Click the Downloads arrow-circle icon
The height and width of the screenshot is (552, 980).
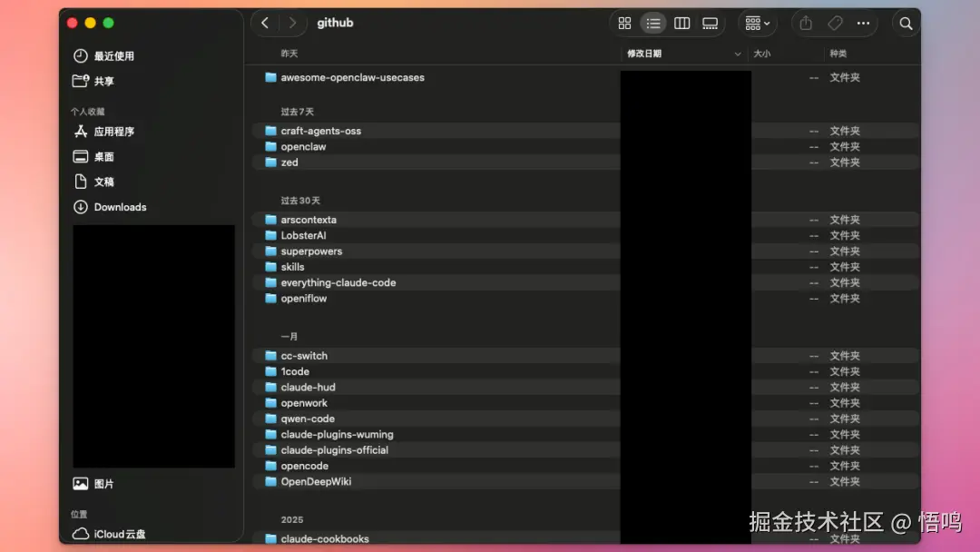(81, 207)
